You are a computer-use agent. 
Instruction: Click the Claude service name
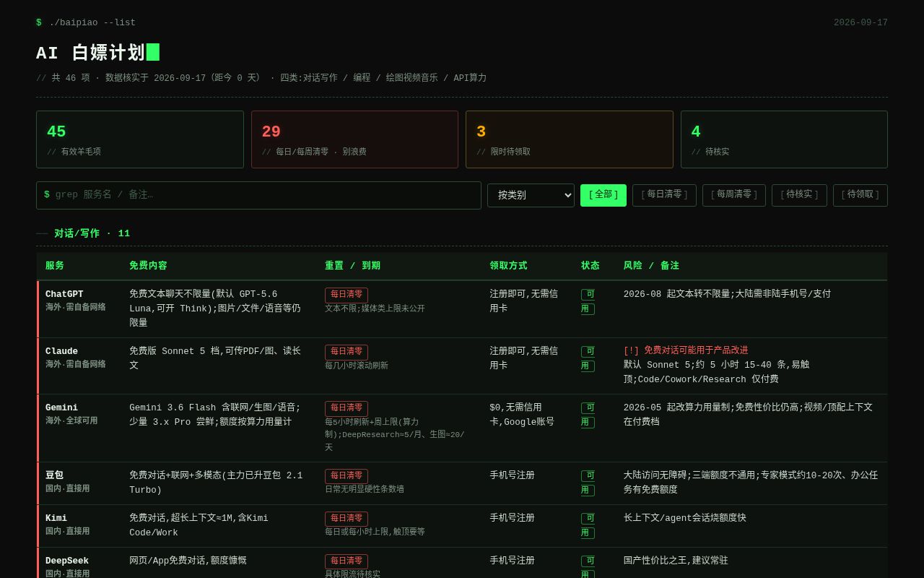coord(61,351)
